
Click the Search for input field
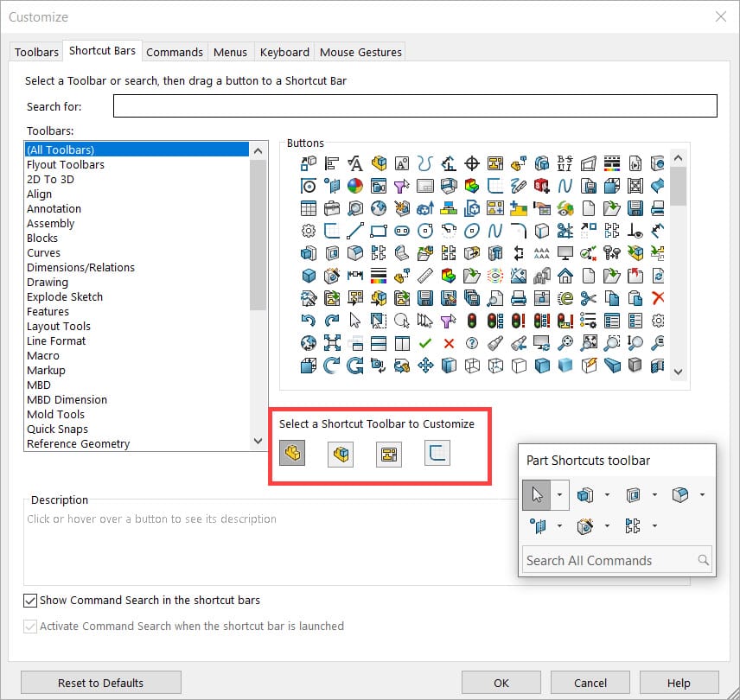tap(415, 105)
